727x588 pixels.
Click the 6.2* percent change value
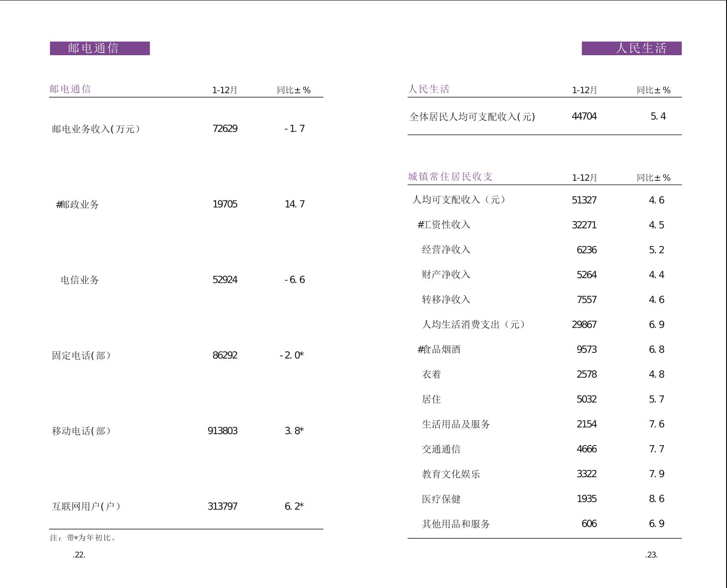point(294,506)
